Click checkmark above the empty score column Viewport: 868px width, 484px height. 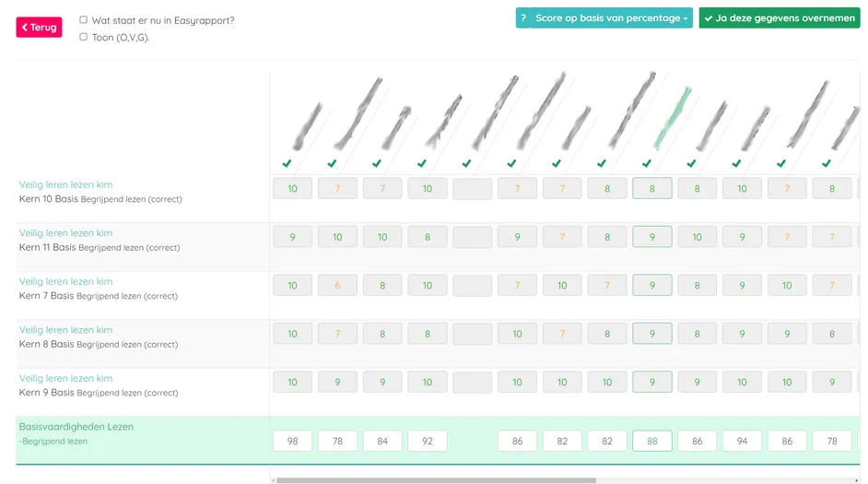coord(466,163)
